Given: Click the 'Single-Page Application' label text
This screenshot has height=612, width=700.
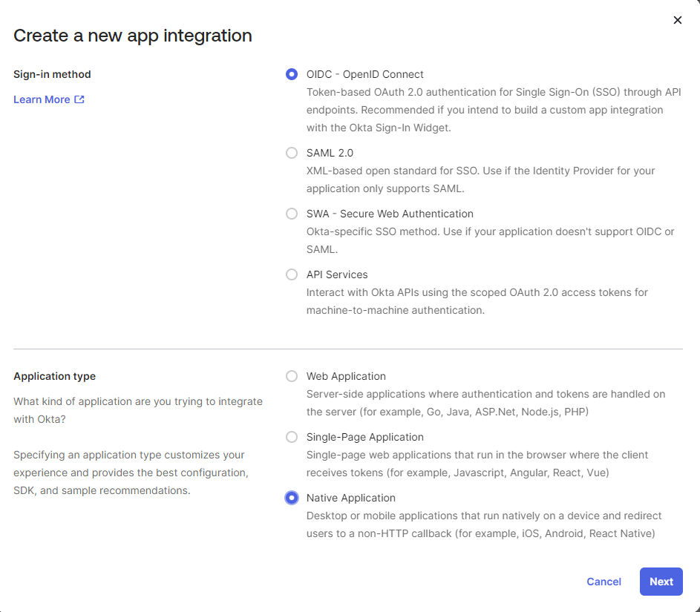Looking at the screenshot, I should [x=365, y=437].
